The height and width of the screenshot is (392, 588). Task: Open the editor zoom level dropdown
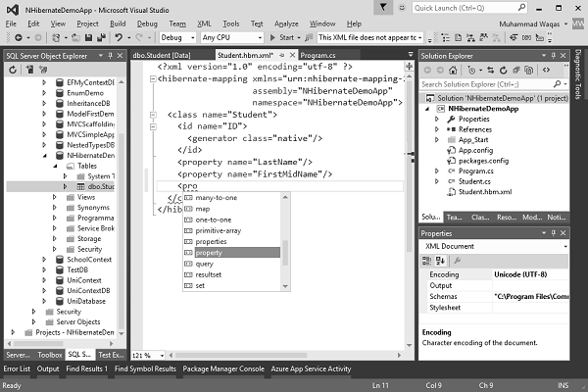click(162, 355)
